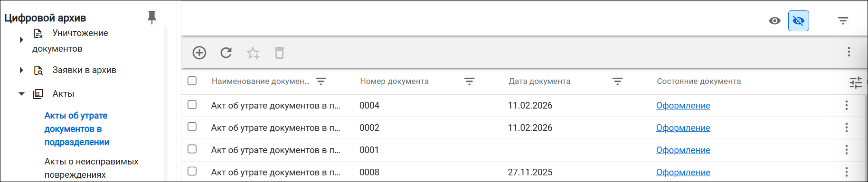Click the add to favorites star icon
This screenshot has width=868, height=182.
[253, 53]
